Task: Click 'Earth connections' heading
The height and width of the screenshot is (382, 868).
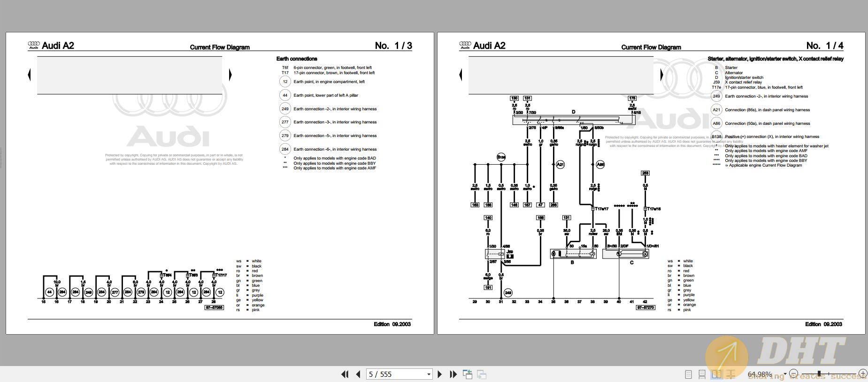Action: [297, 59]
